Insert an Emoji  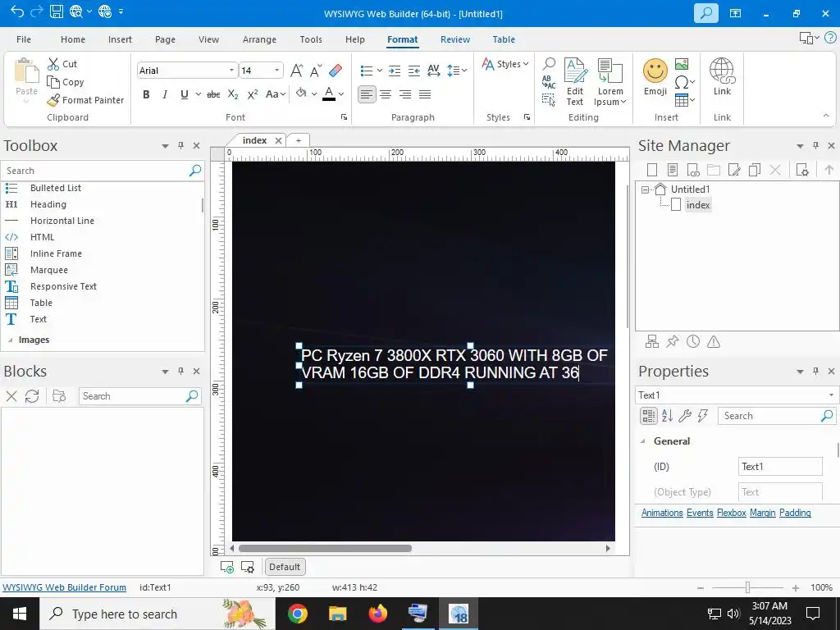pos(655,78)
